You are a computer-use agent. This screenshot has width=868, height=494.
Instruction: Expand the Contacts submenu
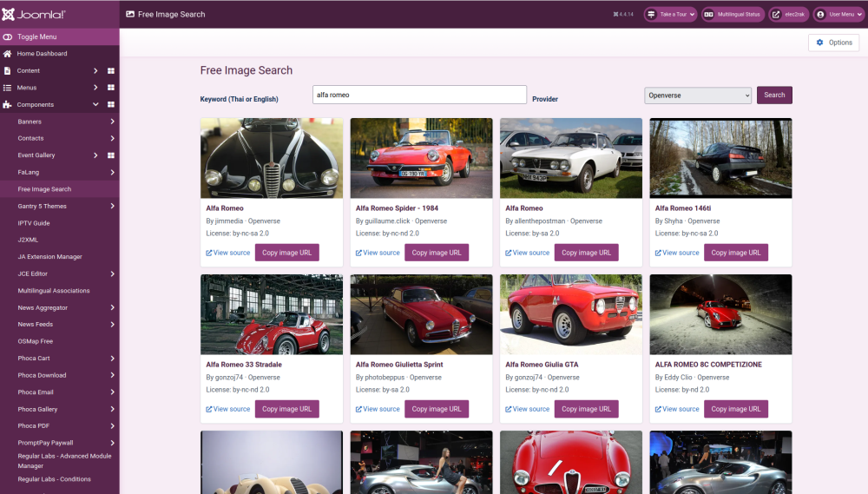coord(112,138)
